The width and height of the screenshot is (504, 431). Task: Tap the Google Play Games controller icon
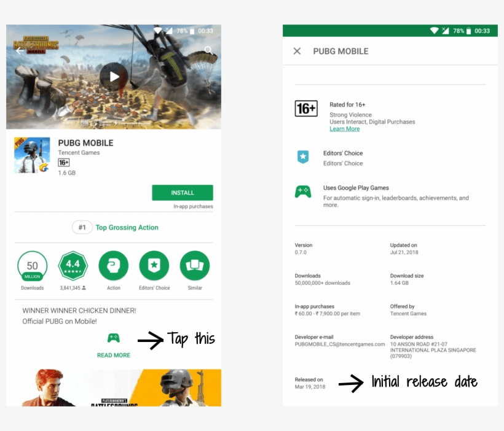click(303, 192)
